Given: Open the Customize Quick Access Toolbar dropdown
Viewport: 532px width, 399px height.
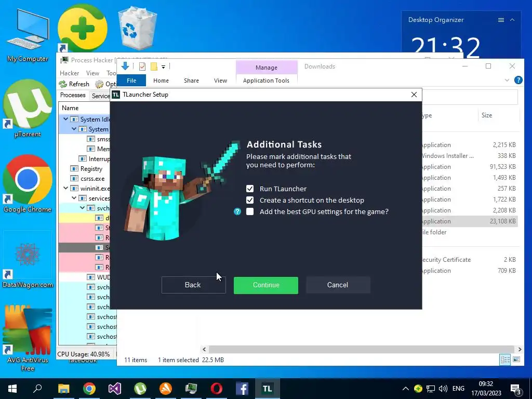Looking at the screenshot, I should pyautogui.click(x=163, y=67).
